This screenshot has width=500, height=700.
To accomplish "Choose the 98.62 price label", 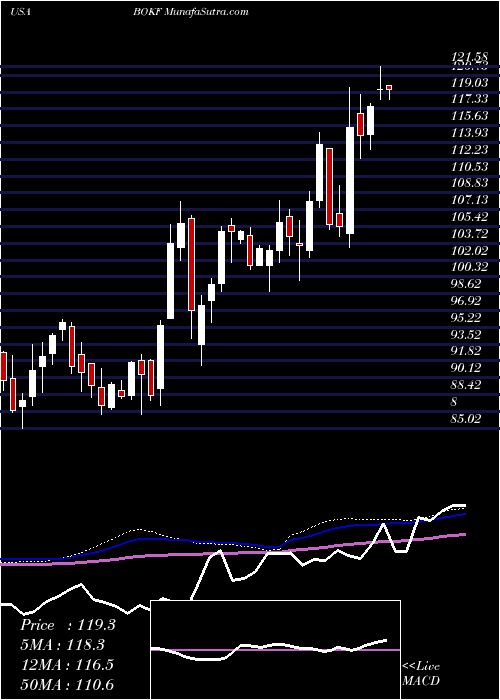I will pos(467,285).
